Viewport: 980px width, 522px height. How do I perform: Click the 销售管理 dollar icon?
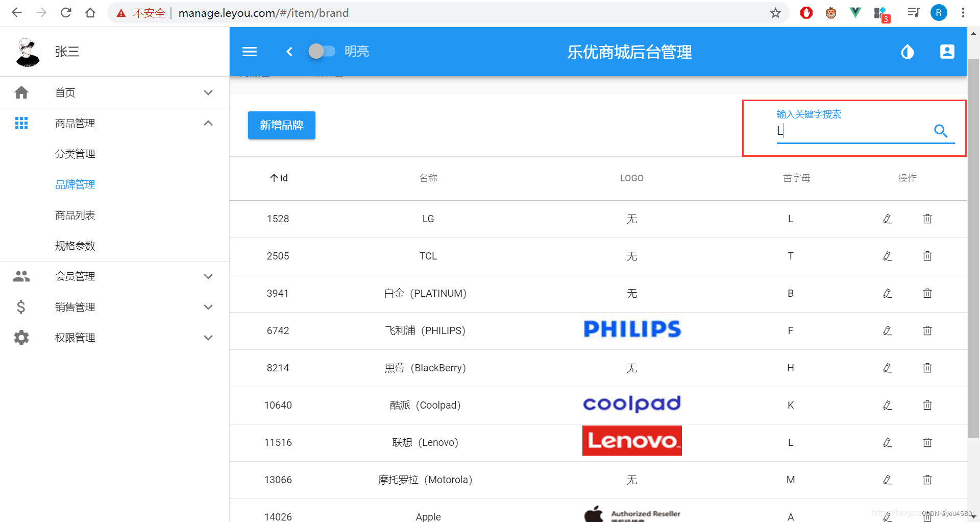coord(21,307)
